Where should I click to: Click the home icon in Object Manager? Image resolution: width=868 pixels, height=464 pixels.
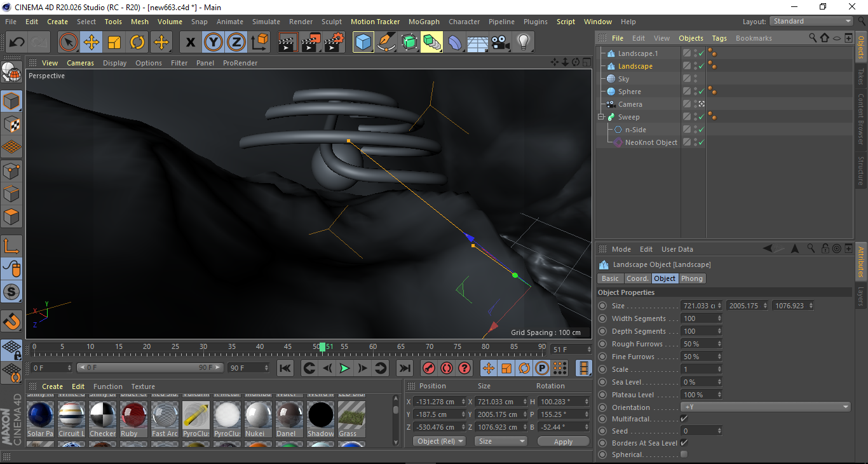[x=825, y=38]
